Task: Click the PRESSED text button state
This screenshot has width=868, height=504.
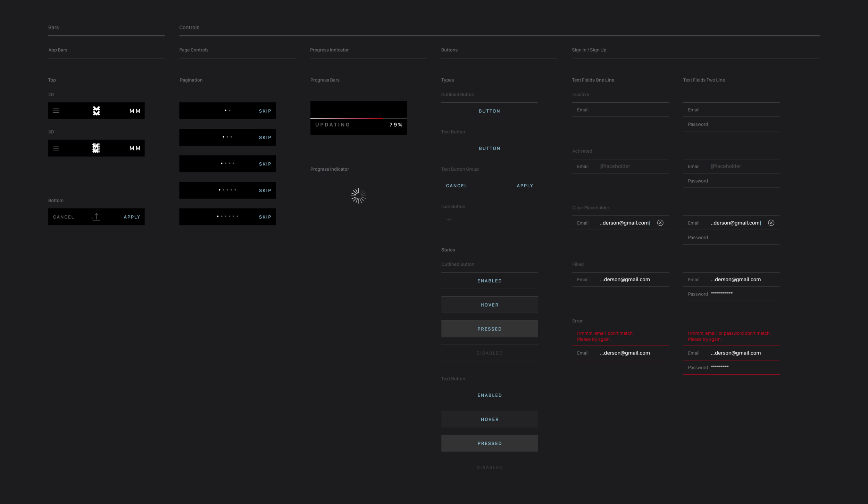Action: click(x=489, y=443)
